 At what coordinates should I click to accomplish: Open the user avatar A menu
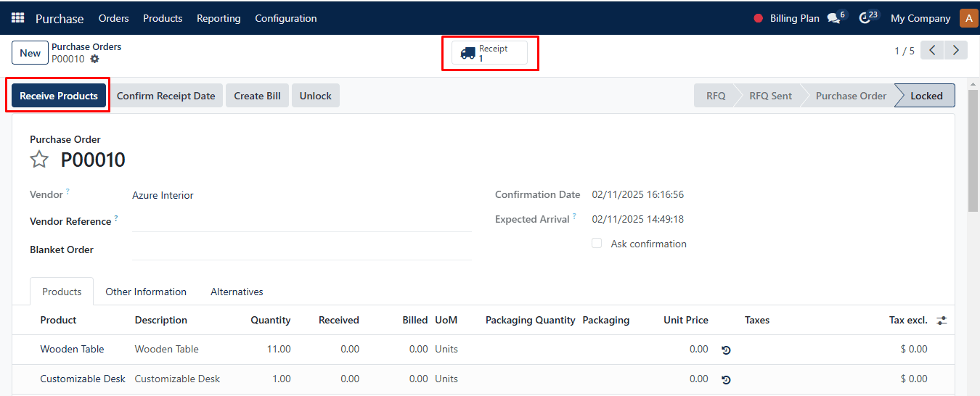969,18
